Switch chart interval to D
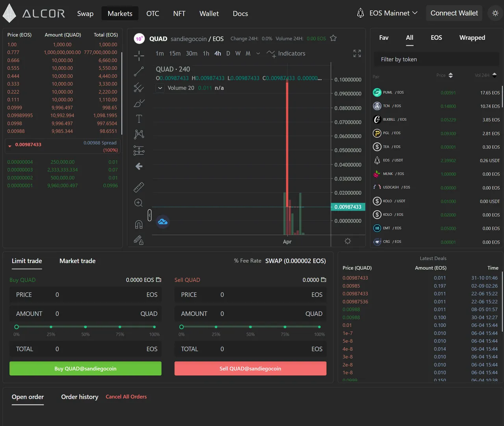This screenshot has width=504, height=426. pyautogui.click(x=228, y=54)
